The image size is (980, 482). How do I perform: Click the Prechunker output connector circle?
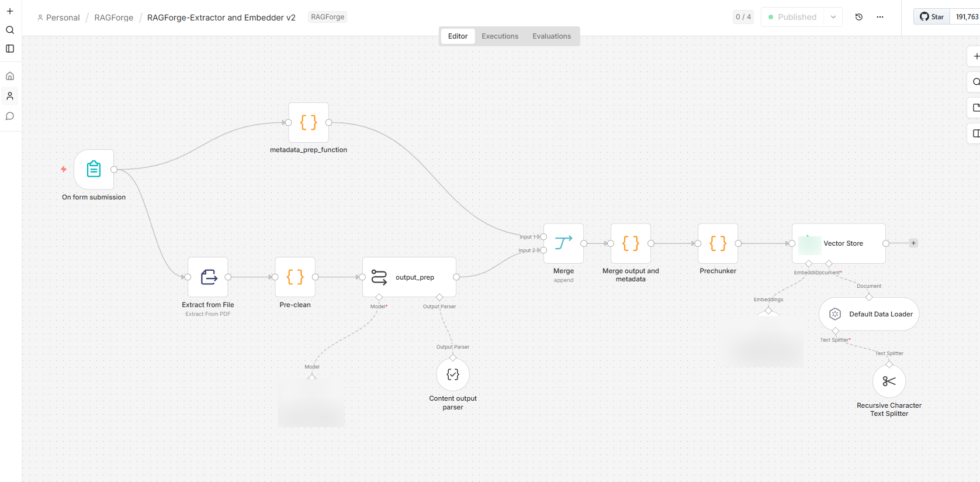[x=738, y=243]
